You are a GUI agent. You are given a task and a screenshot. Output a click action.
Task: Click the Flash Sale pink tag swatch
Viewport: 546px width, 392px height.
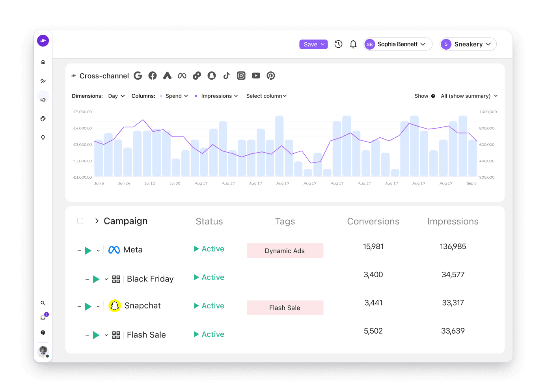285,308
